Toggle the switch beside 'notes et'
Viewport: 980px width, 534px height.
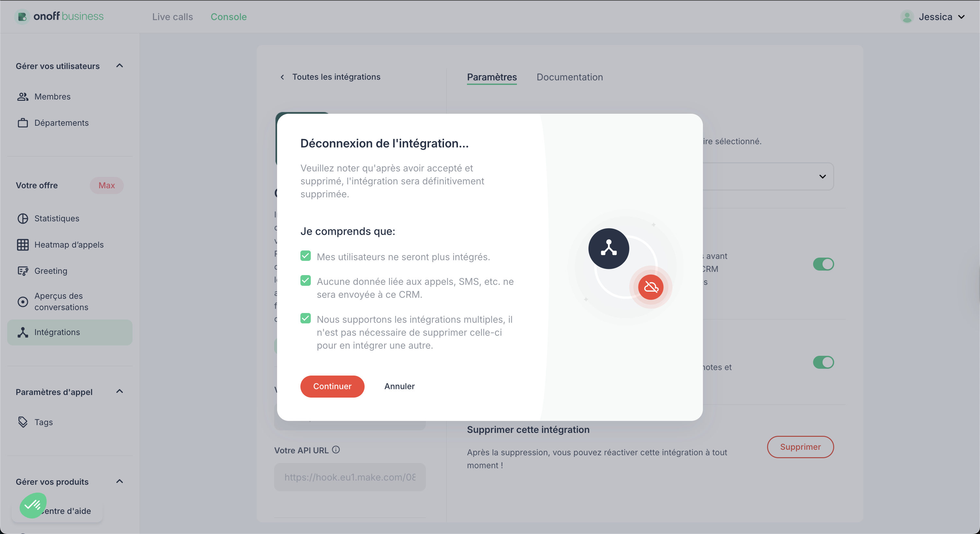click(x=823, y=363)
